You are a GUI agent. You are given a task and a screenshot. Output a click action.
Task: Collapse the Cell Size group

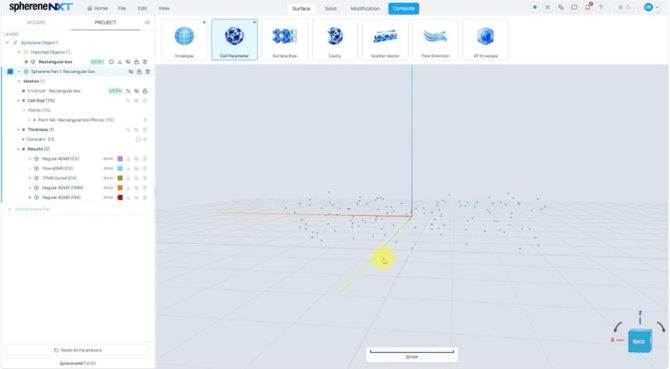point(18,101)
